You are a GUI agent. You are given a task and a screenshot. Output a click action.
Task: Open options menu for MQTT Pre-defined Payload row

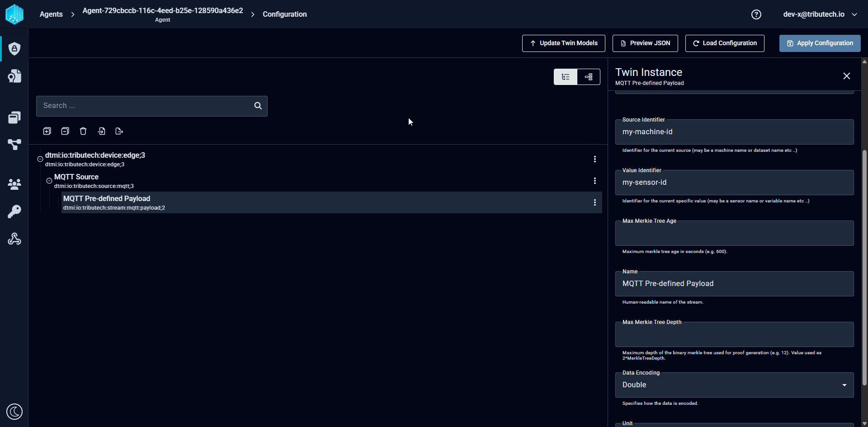tap(595, 202)
